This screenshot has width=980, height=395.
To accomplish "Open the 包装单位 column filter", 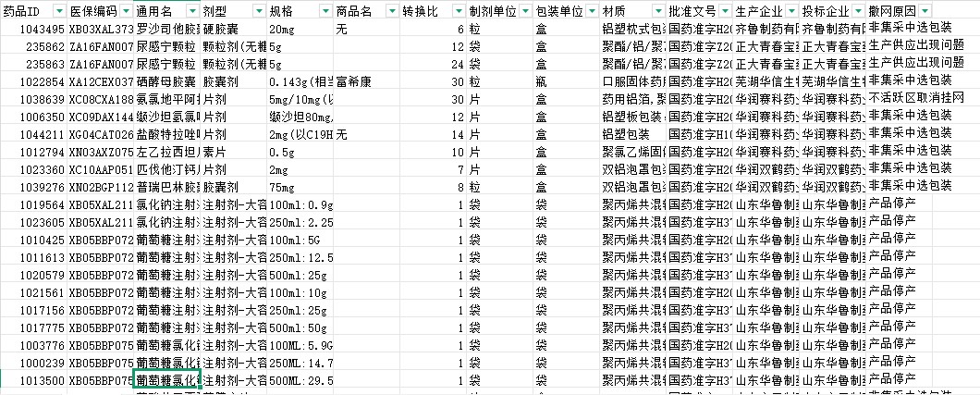I will (x=592, y=11).
